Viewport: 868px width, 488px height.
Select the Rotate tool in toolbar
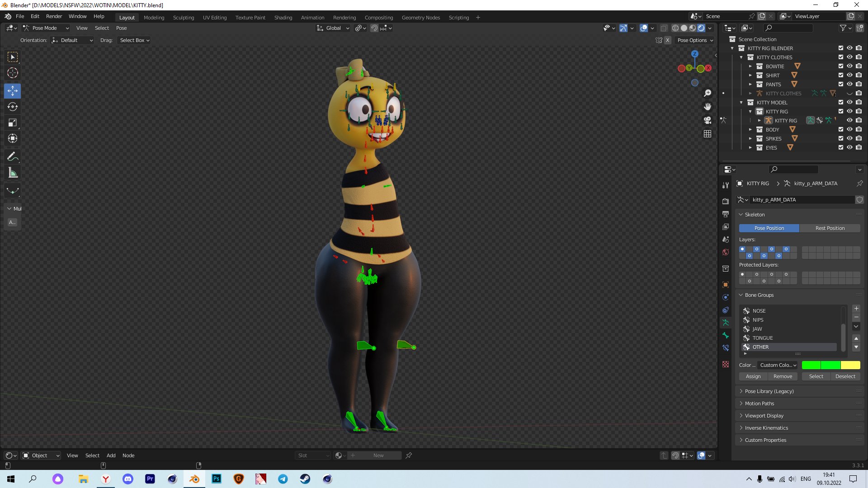point(13,107)
